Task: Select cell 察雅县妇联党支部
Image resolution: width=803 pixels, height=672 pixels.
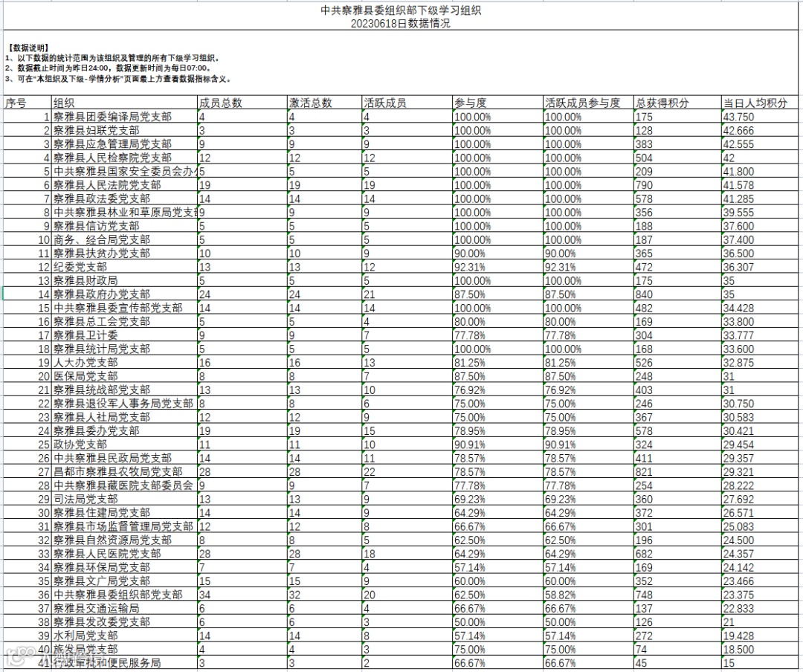Action: pos(124,130)
